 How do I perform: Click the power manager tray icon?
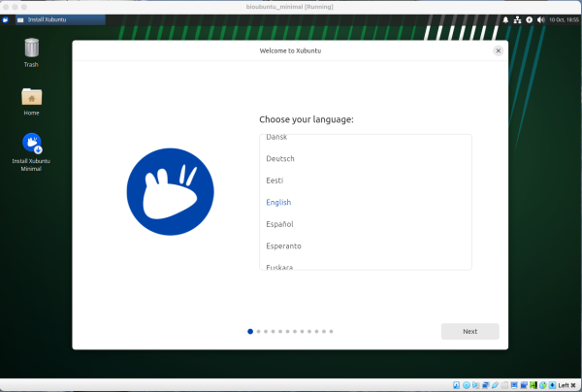(x=529, y=19)
